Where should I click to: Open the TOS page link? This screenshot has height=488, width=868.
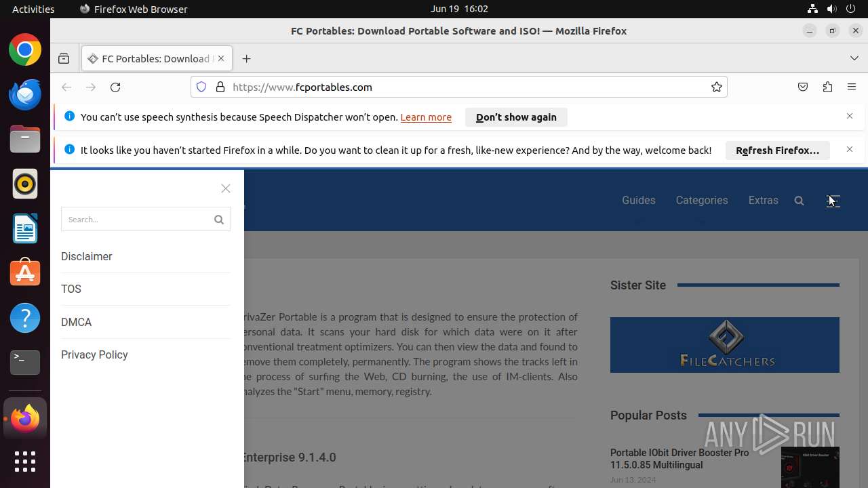click(x=71, y=289)
